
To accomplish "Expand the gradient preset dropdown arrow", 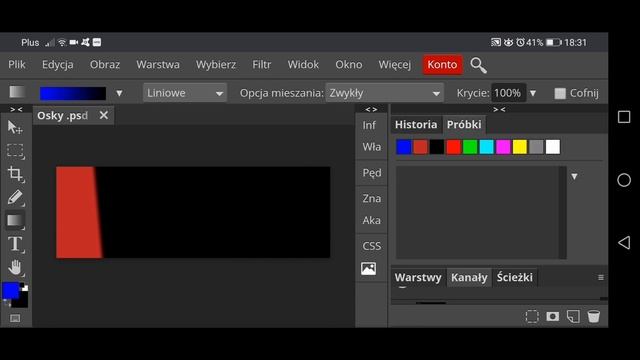I will (119, 93).
